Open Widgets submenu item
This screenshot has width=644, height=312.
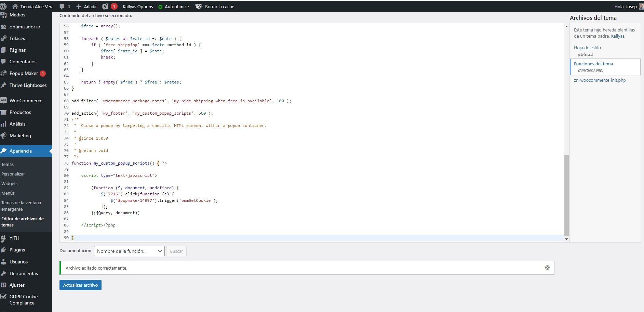(x=9, y=183)
